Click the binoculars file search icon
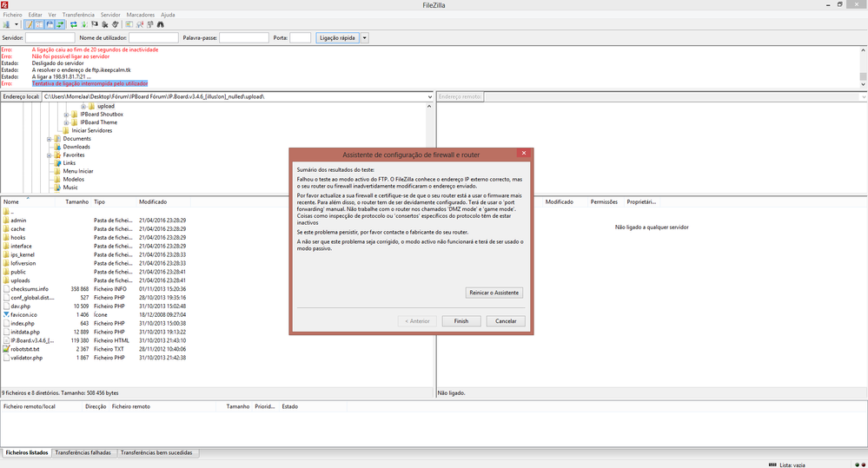Image resolution: width=868 pixels, height=468 pixels. tap(161, 24)
